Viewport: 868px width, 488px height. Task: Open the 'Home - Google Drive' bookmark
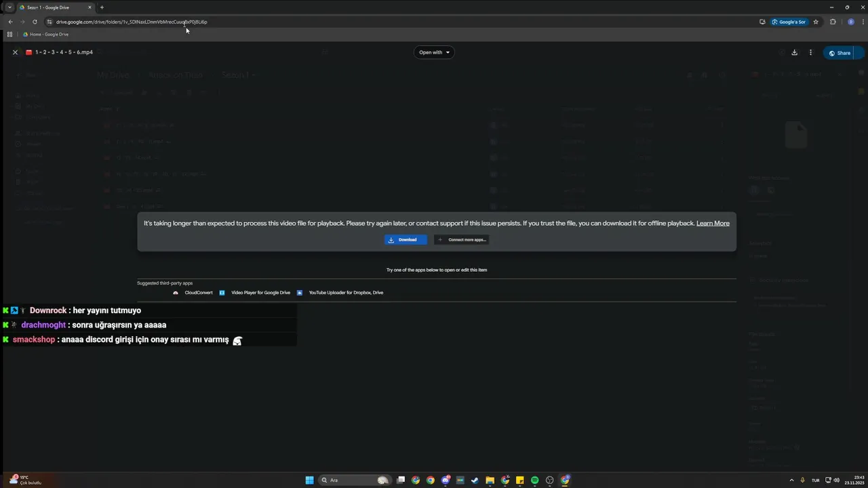pos(45,35)
